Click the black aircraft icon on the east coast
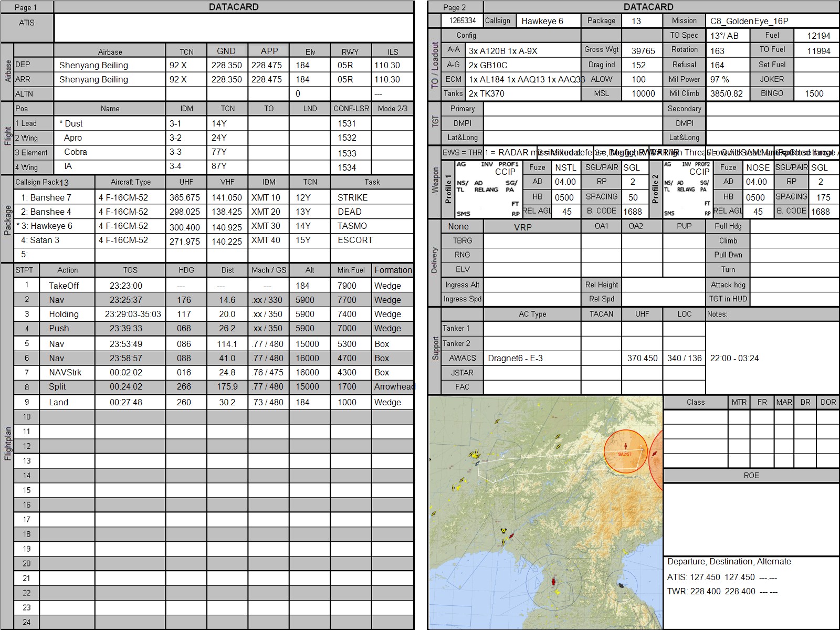Screen dimensions: 840x630 (x=622, y=585)
